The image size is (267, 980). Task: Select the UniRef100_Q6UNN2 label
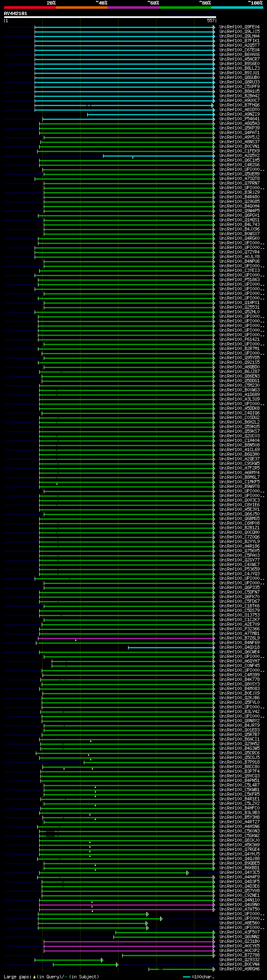click(239, 937)
